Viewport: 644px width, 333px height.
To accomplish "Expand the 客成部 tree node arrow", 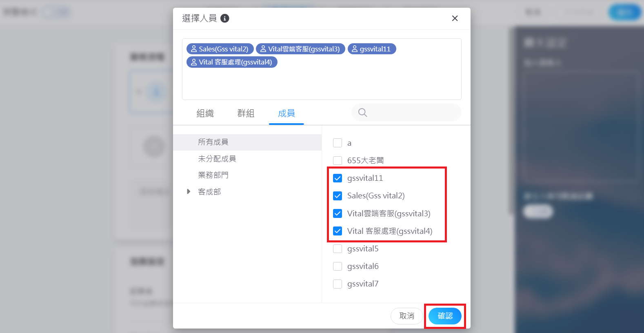I will click(188, 191).
